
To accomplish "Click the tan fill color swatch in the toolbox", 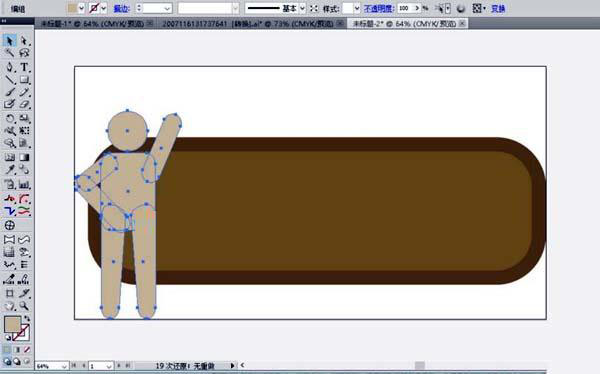I will click(12, 324).
